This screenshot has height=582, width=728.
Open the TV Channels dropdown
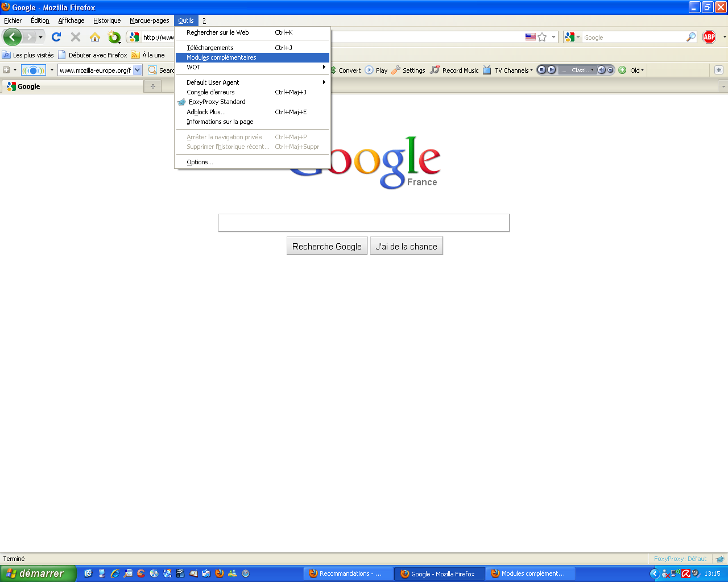(x=514, y=70)
